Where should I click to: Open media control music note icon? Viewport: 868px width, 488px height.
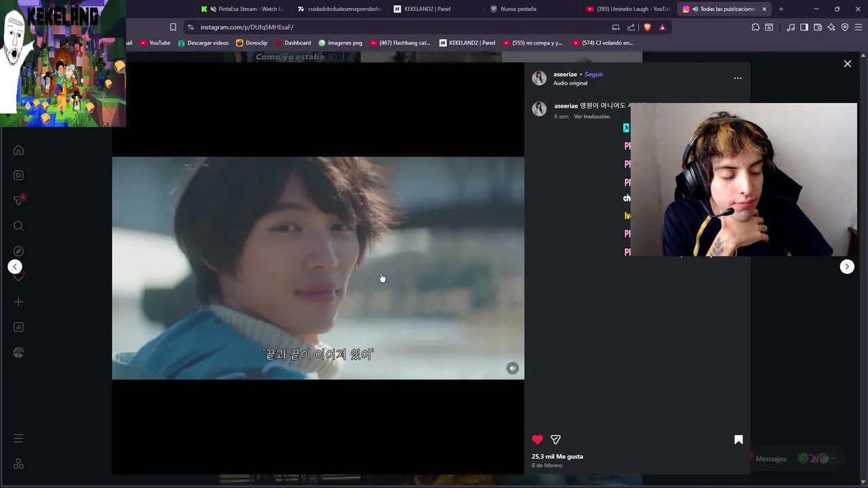[791, 27]
